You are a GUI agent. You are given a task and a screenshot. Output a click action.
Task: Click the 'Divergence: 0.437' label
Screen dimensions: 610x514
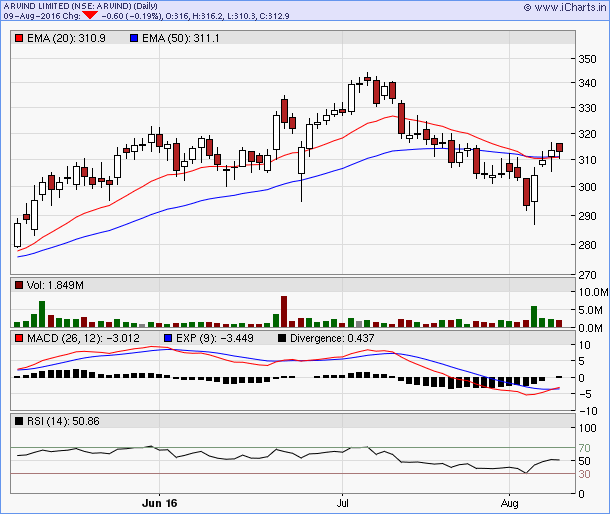(x=332, y=339)
